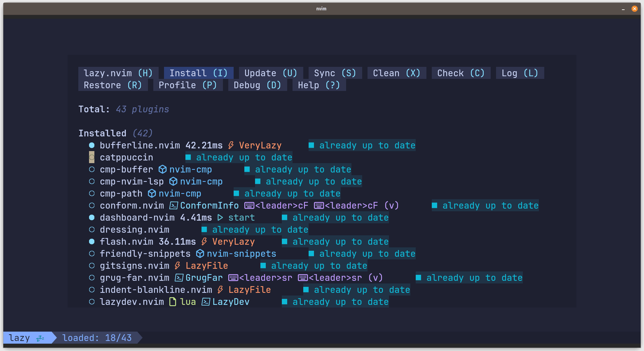This screenshot has width=644, height=351.
Task: Close the nvim window
Action: coord(634,9)
